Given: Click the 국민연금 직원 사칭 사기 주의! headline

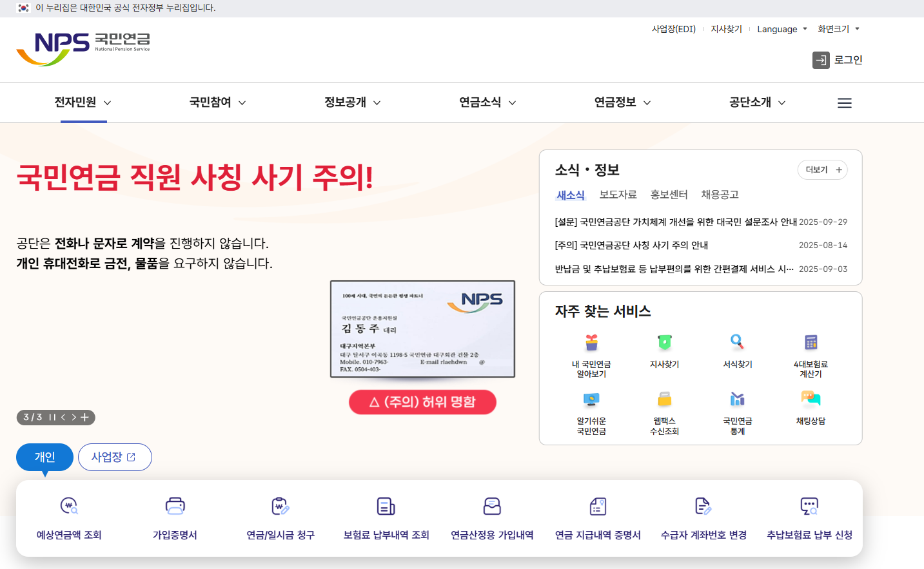Looking at the screenshot, I should (195, 177).
